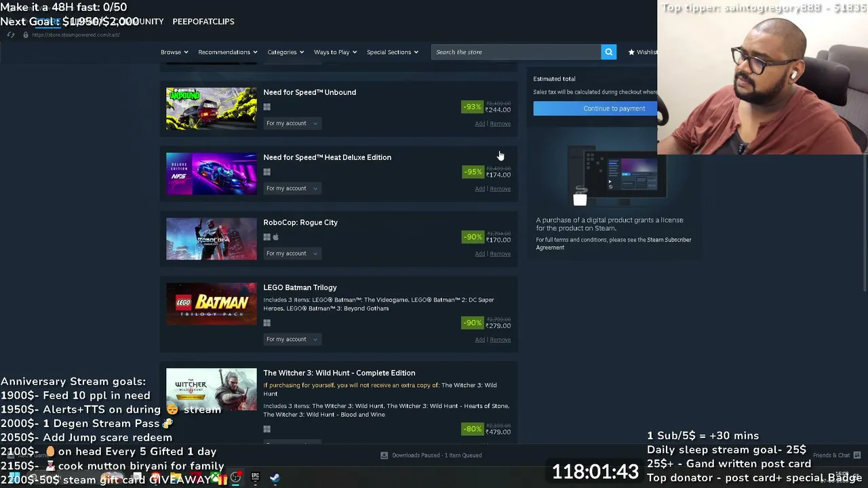868x488 pixels.
Task: Click the RoboCop: Rogue City cover image
Action: [x=212, y=239]
